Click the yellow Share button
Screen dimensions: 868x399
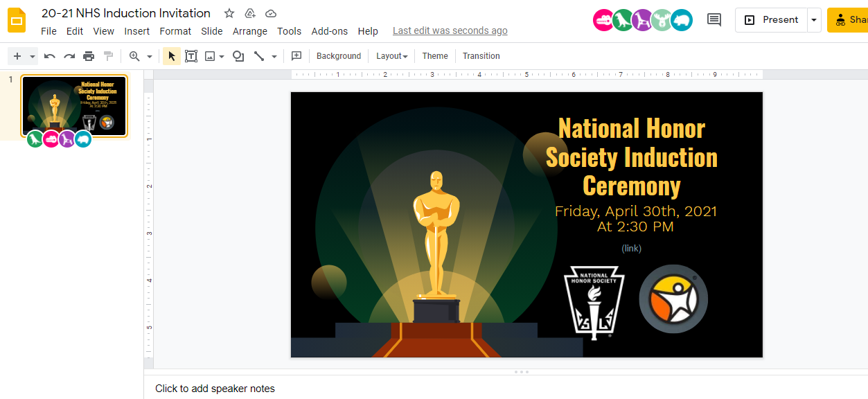pos(848,20)
